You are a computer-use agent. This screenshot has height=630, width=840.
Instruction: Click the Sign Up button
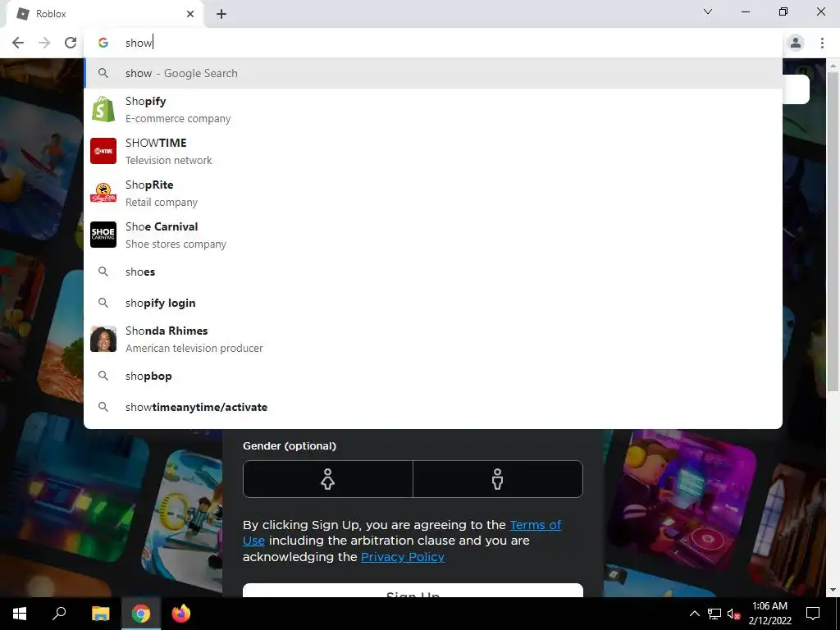click(x=413, y=591)
